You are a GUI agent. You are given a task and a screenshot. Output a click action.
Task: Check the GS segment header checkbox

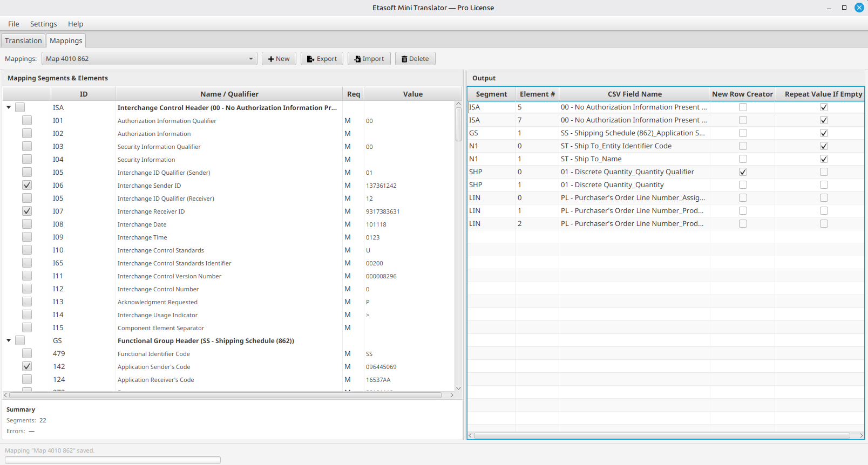pos(20,340)
